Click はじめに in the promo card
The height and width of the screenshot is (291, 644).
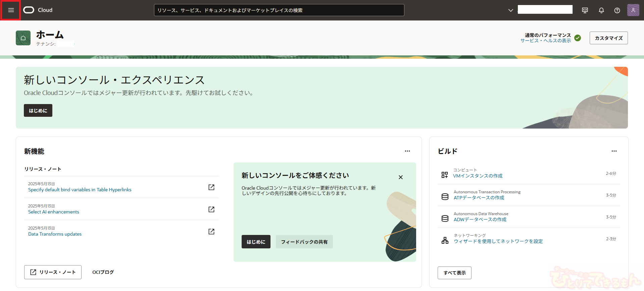click(x=256, y=242)
